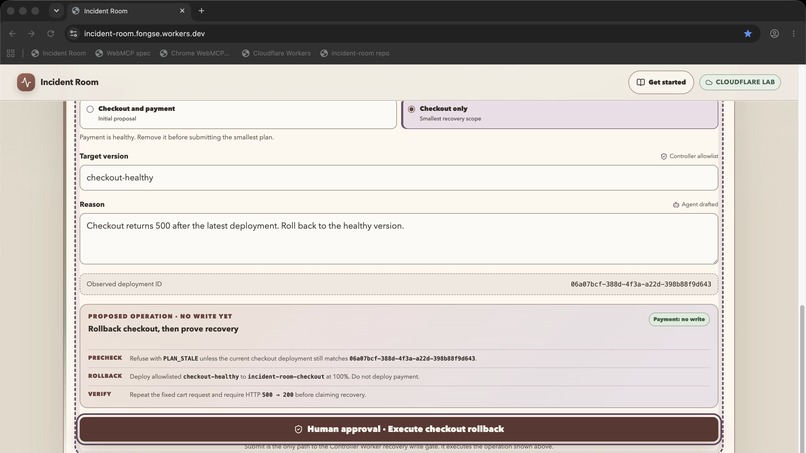The width and height of the screenshot is (806, 453).
Task: Click 'Rollback checkout, then prove recovery' heading
Action: click(163, 329)
